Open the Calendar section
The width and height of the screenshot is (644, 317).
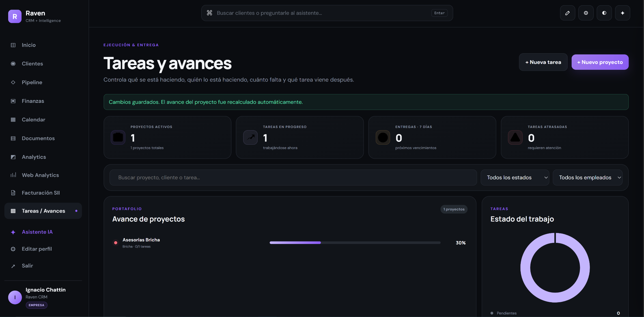coord(43,120)
